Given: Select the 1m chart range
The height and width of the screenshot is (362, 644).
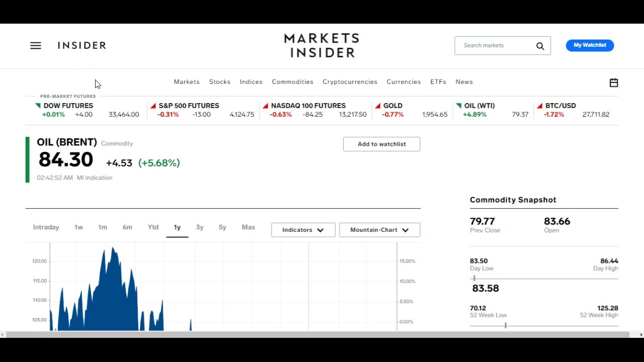Looking at the screenshot, I should point(103,227).
